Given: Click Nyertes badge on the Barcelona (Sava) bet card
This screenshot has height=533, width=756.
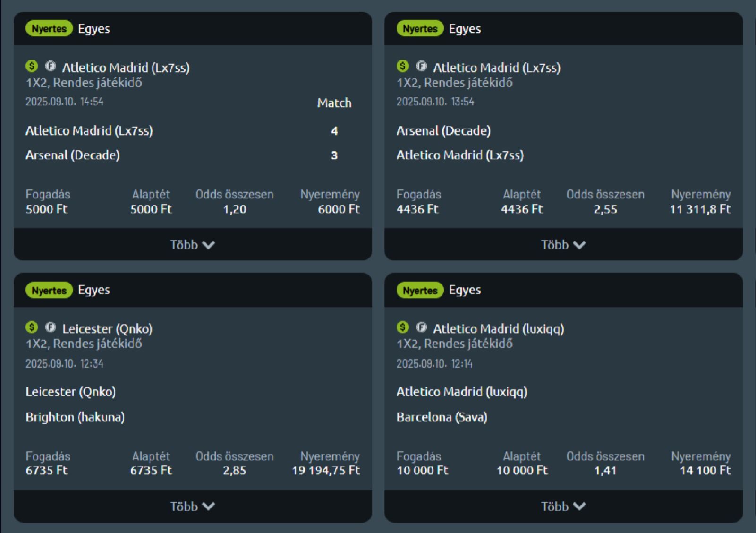Looking at the screenshot, I should click(x=420, y=290).
